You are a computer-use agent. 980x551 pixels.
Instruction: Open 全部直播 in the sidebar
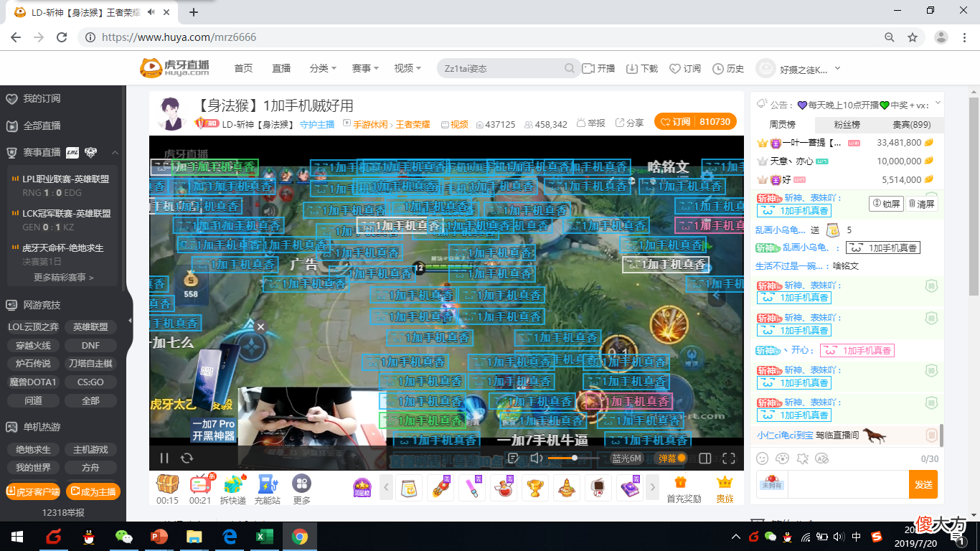[42, 126]
